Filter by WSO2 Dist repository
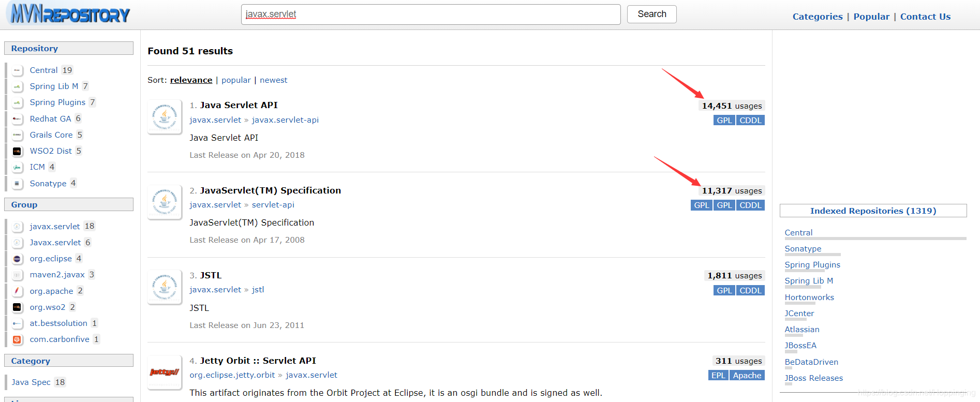 [x=51, y=151]
